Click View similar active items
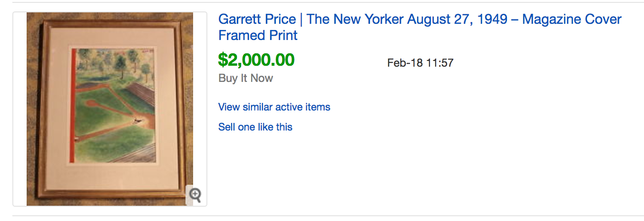This screenshot has width=644, height=221. [x=274, y=107]
